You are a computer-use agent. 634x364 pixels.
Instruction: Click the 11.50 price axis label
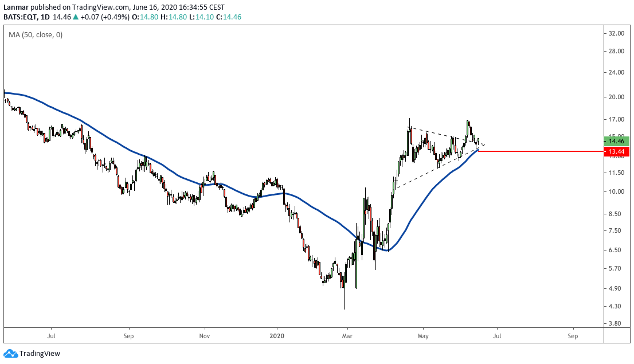[617, 173]
